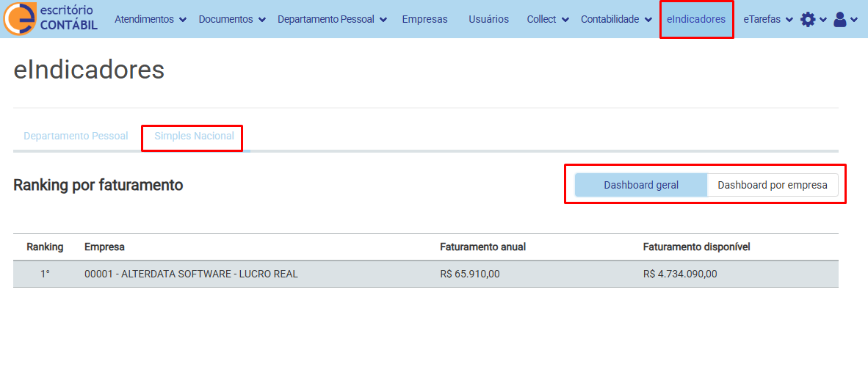Open the settings gear icon

point(808,19)
